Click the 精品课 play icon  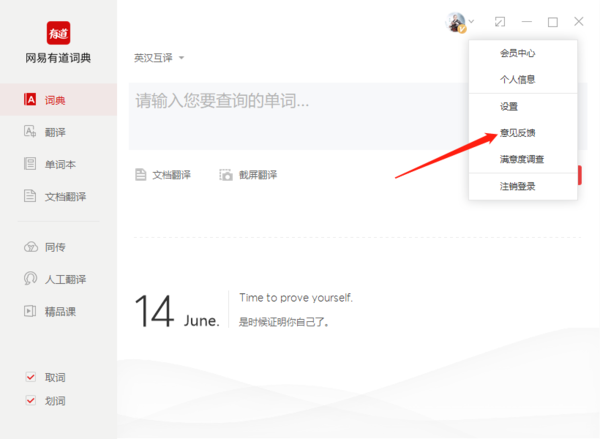coord(30,311)
